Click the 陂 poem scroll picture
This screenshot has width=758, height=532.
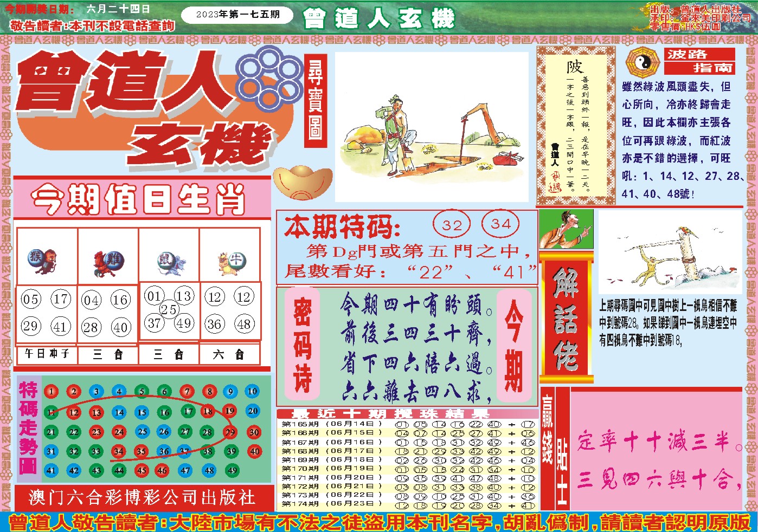[x=576, y=126]
